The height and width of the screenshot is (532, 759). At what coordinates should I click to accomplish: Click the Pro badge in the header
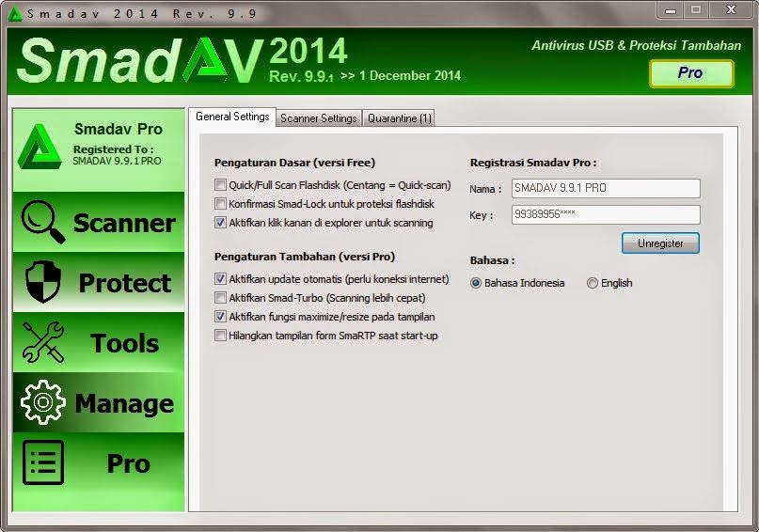(x=691, y=73)
